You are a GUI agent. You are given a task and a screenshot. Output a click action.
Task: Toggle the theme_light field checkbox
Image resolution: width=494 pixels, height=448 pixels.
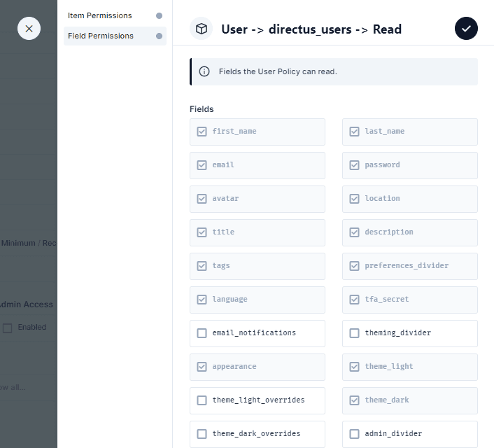point(354,367)
